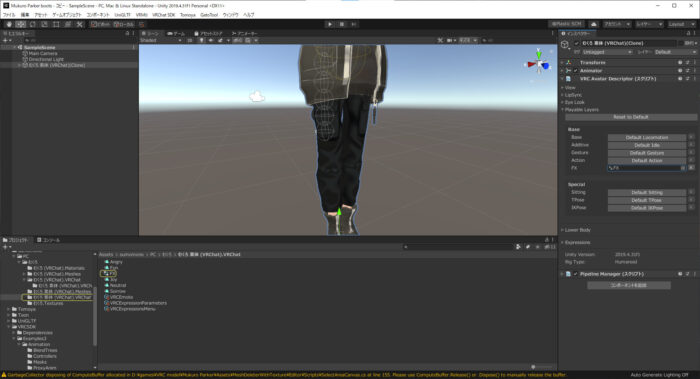Click the Inspector lock icon

(x=688, y=33)
